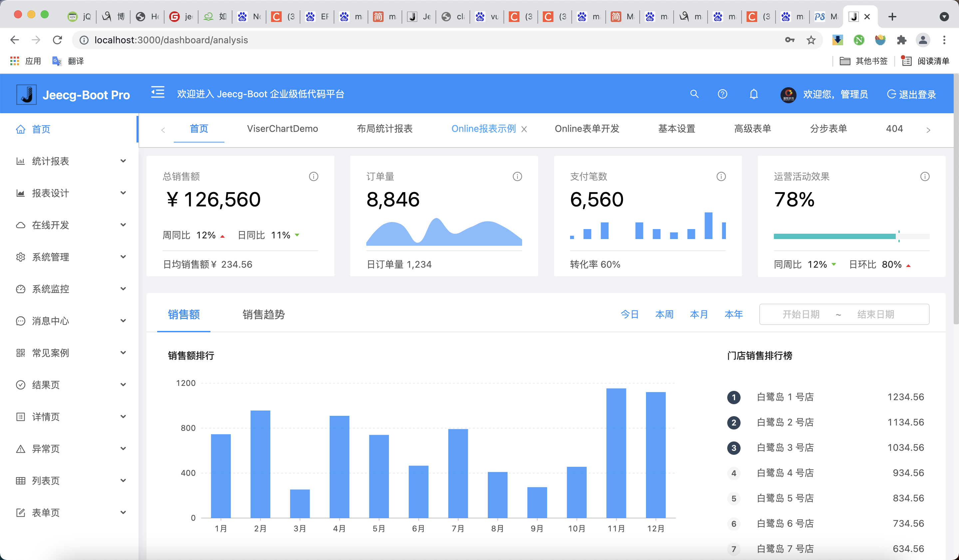Image resolution: width=959 pixels, height=560 pixels.
Task: Click the sidebar collapse menu-fold icon
Action: pos(158,92)
